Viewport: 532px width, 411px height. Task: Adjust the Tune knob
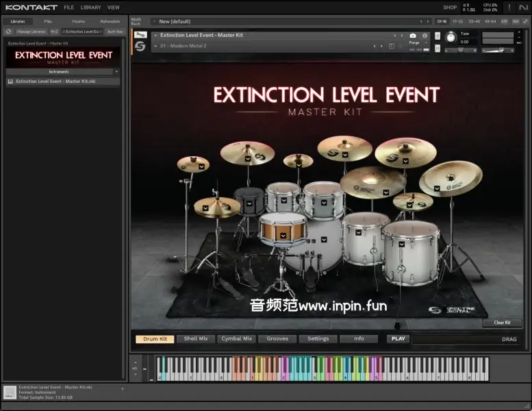click(451, 37)
